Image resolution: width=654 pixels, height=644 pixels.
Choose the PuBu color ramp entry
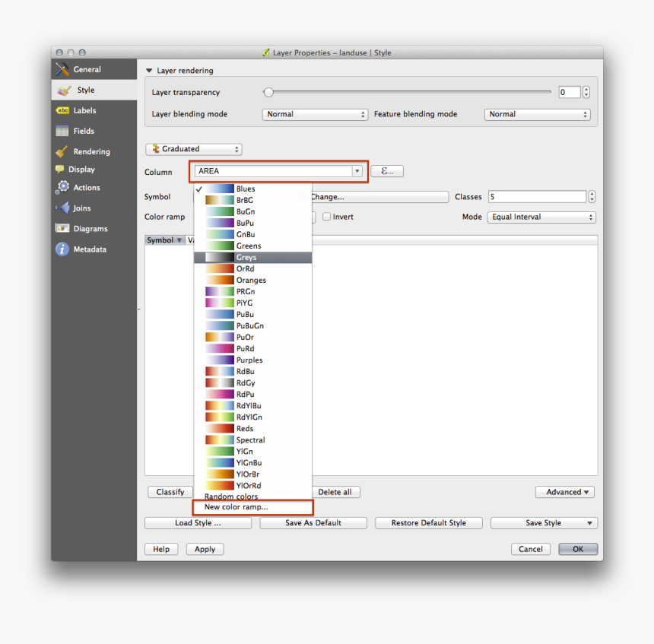click(x=252, y=314)
